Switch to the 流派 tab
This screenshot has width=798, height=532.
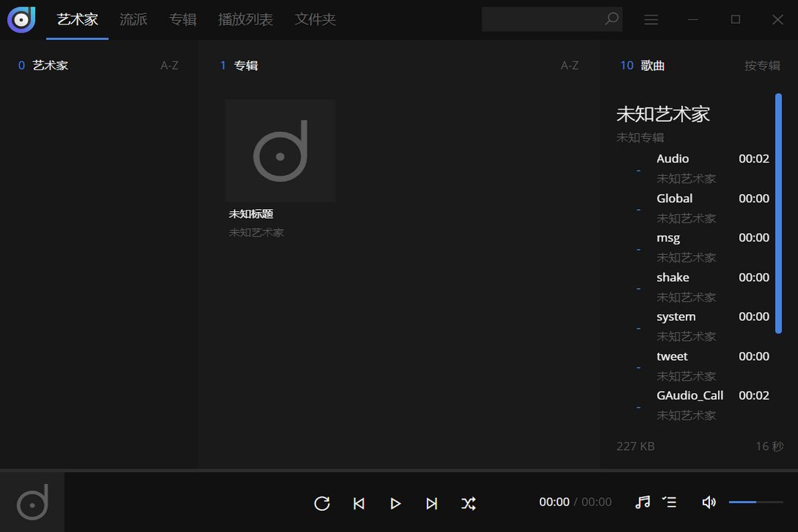[133, 19]
